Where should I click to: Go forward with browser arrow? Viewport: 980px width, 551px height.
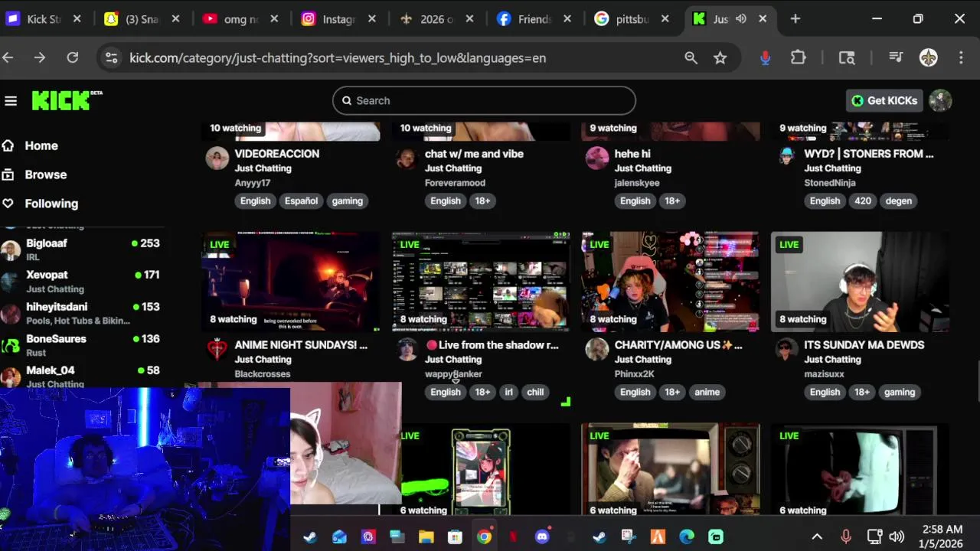point(40,57)
